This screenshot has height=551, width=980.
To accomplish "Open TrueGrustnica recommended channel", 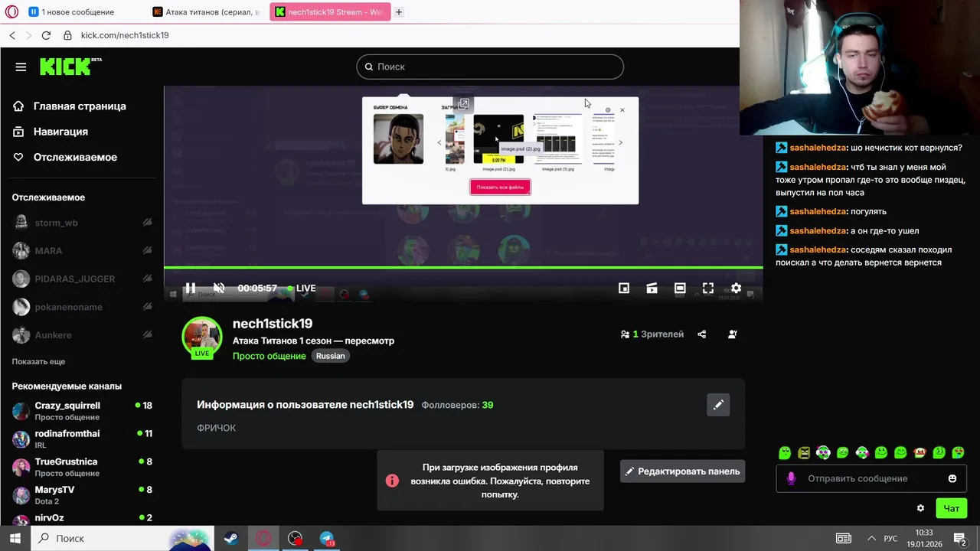I will 81,467.
